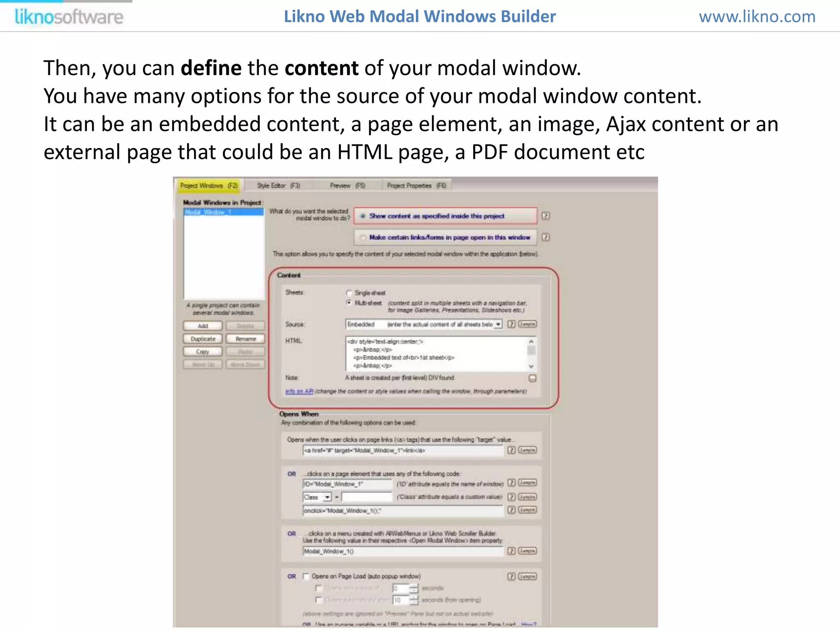Screen dimensions: 840x630
Task: Click the ID="Modal_Window_1" field
Action: [347, 484]
